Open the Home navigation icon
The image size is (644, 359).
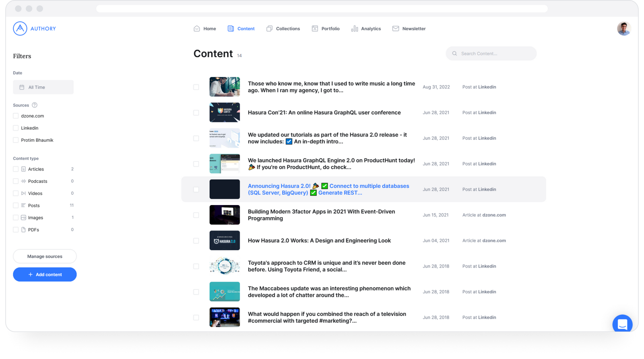(197, 29)
